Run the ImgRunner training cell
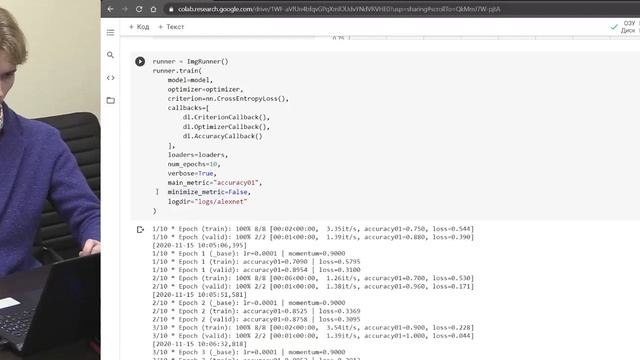 140,62
